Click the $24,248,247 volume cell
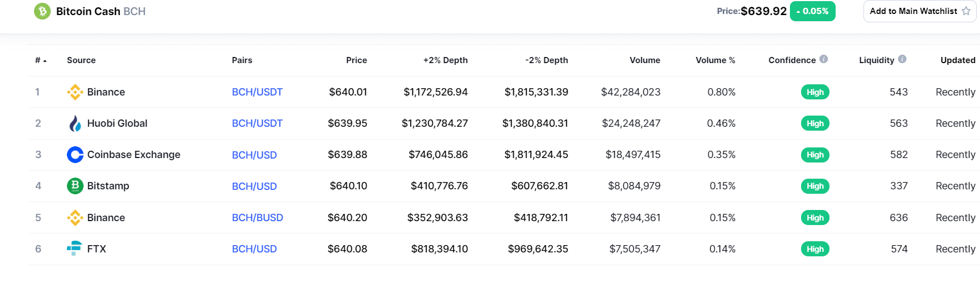 pyautogui.click(x=631, y=123)
